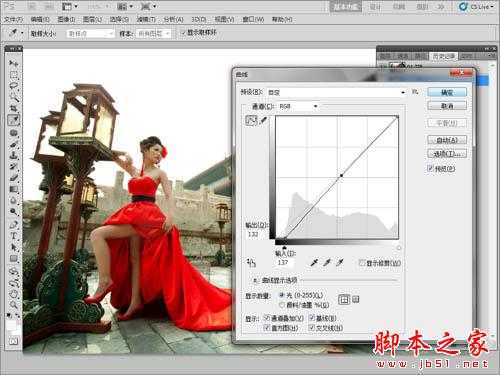
Task: Activate on-image adjustment hand icon in Curves
Action: point(251,263)
